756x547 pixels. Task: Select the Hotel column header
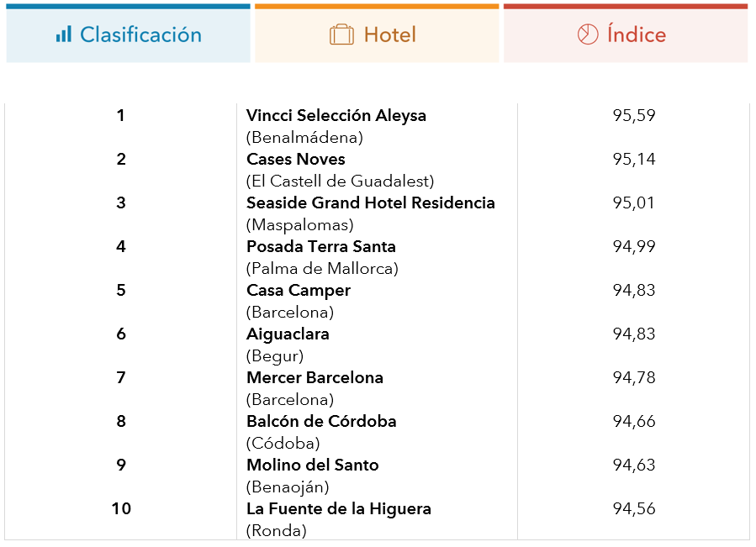click(377, 34)
